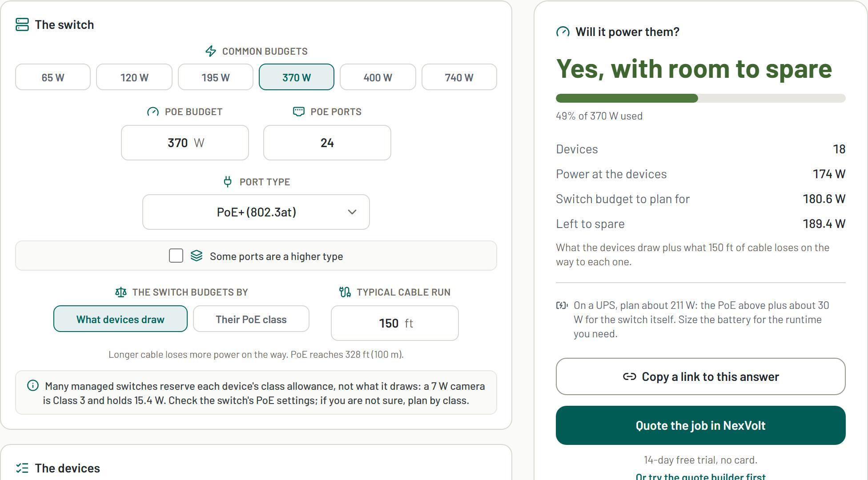Viewport: 868px width, 480px height.
Task: Choose the 400 W common budget
Action: 378,77
